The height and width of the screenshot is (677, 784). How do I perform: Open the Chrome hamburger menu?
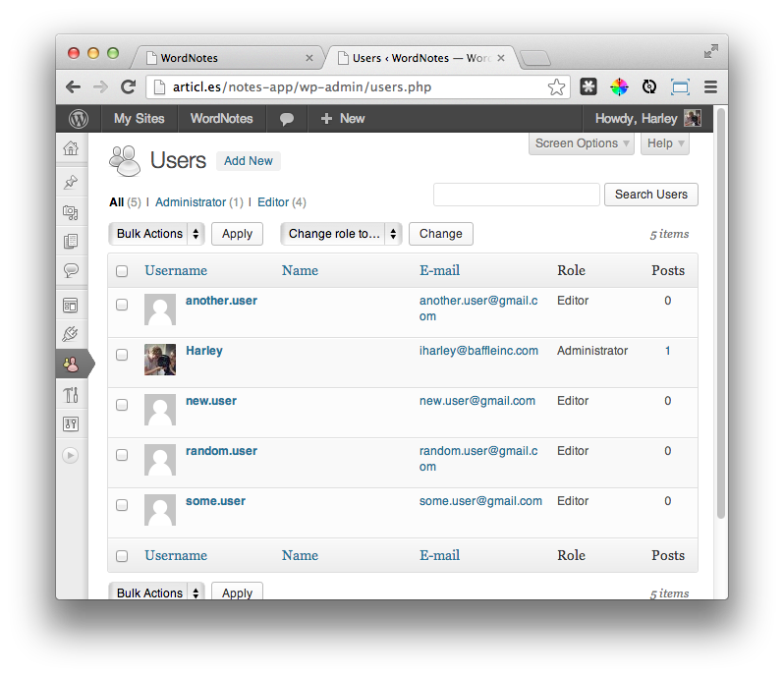tap(710, 87)
